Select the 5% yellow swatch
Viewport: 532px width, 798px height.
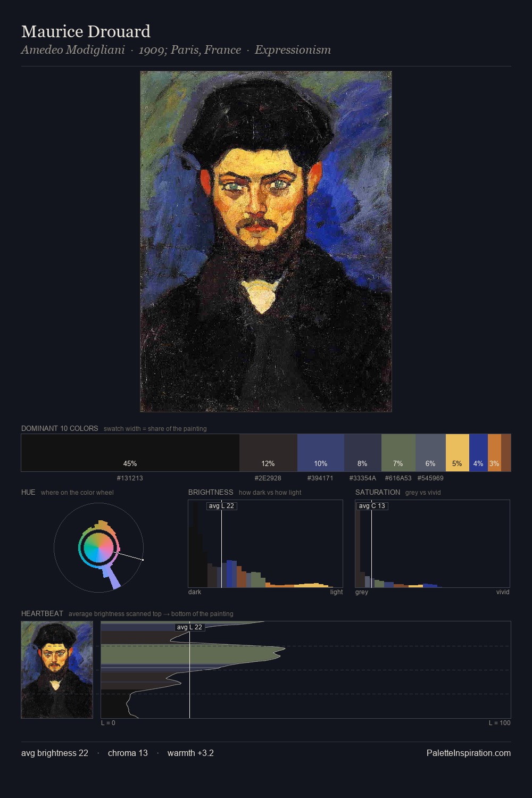pyautogui.click(x=458, y=453)
